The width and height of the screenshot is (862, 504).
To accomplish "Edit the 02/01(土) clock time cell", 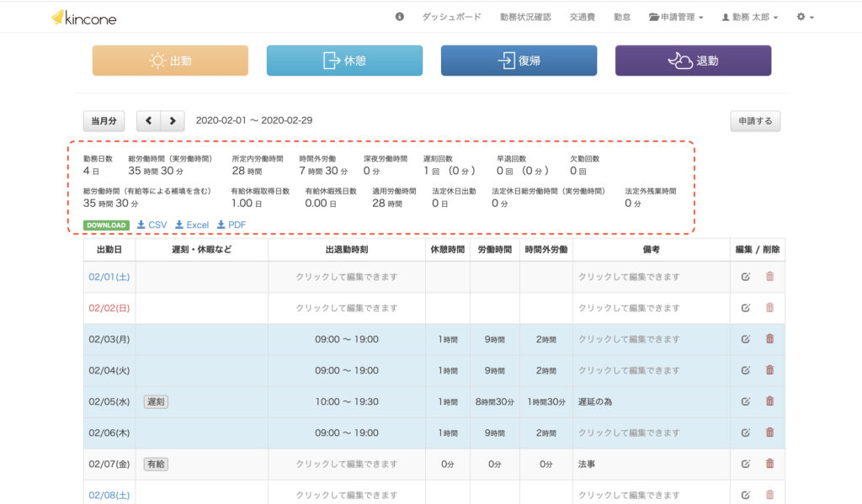I will point(347,277).
